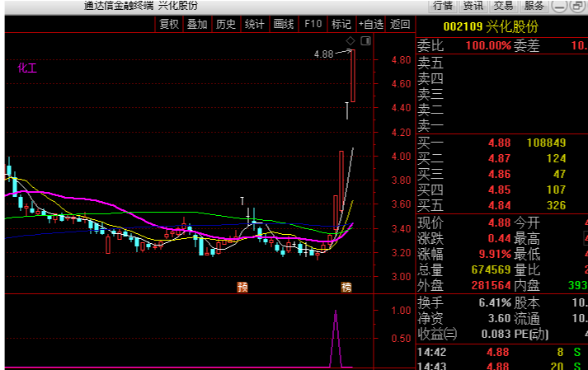The height and width of the screenshot is (370, 588).
Task: Click the 标记 mark toolbar button
Action: click(x=341, y=25)
